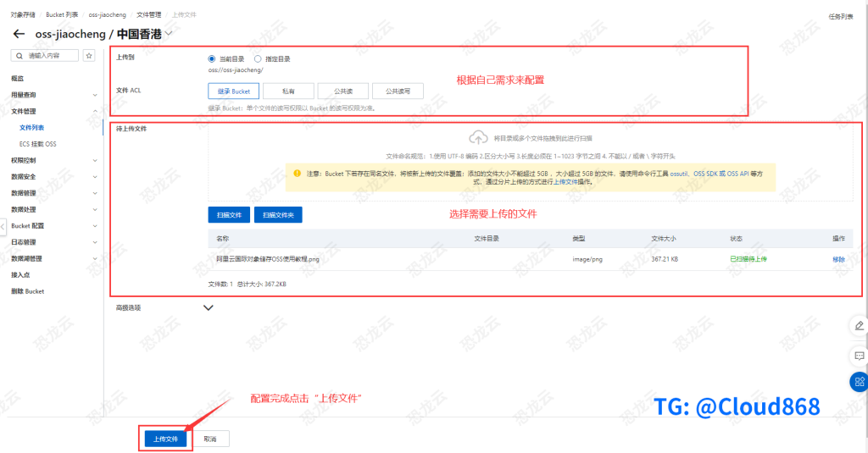This screenshot has height=453, width=868.
Task: Open 文件列表 in the sidebar
Action: [31, 128]
